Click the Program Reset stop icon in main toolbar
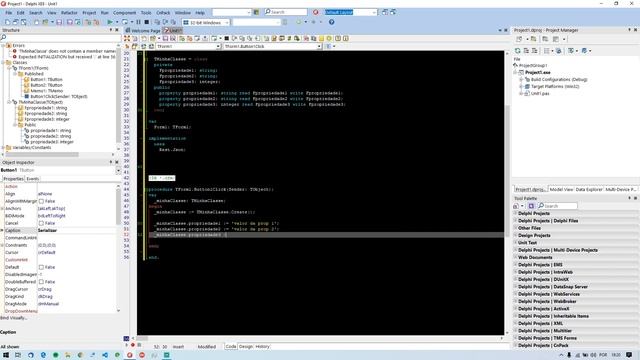The image size is (640, 360). [x=147, y=22]
